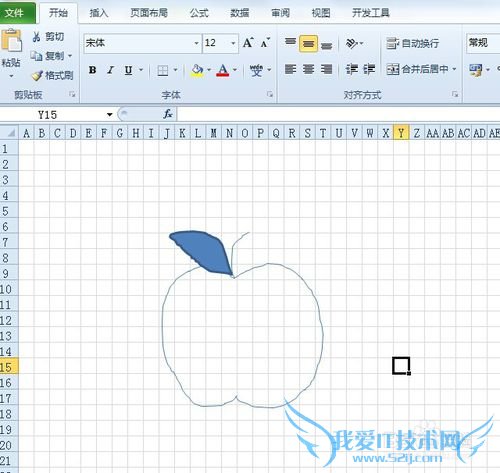Open the font size dropdown
Image resolution: width=500 pixels, height=473 pixels.
coord(233,43)
